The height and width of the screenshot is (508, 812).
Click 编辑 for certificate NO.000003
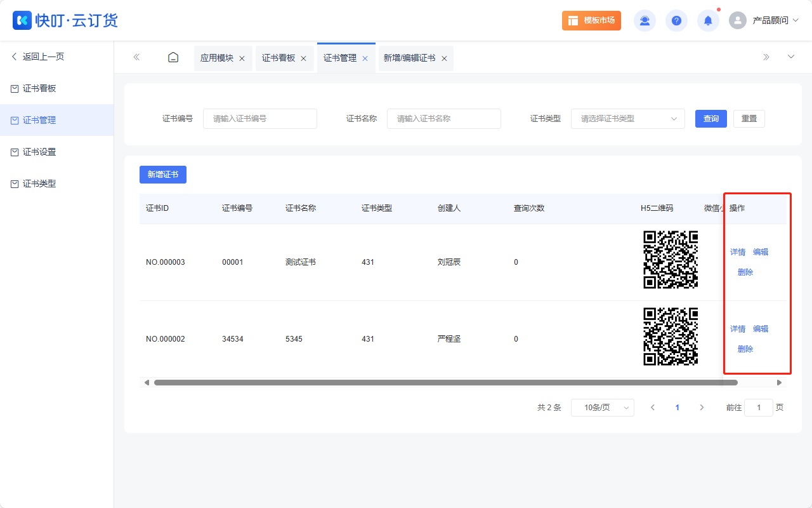(761, 252)
